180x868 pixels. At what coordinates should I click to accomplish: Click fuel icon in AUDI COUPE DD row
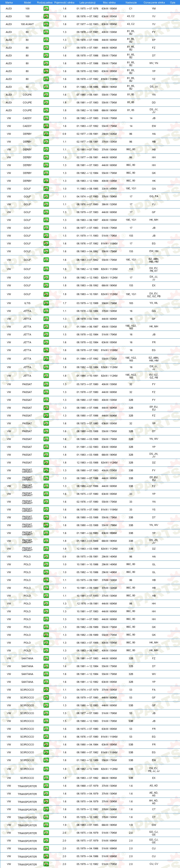(46, 103)
